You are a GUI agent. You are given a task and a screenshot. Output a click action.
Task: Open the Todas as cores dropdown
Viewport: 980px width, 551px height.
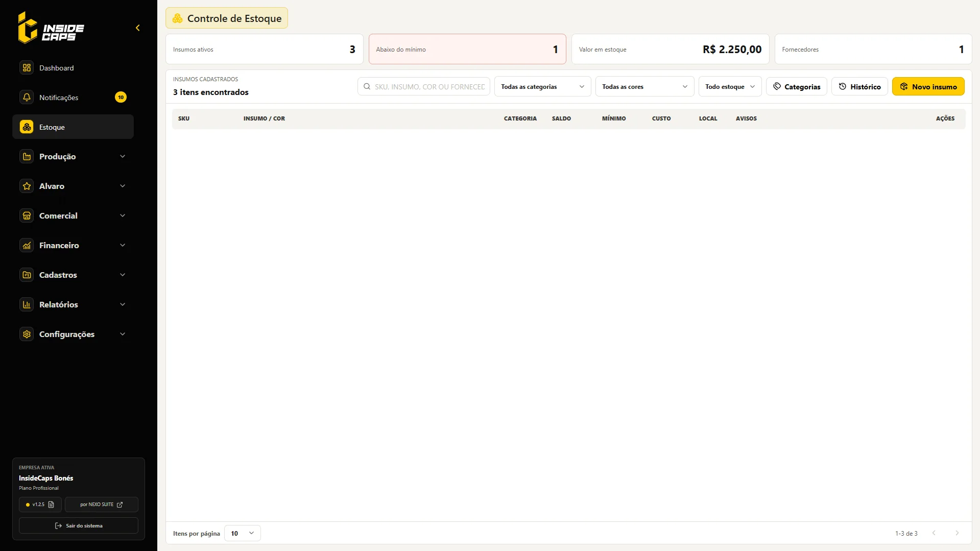tap(644, 87)
